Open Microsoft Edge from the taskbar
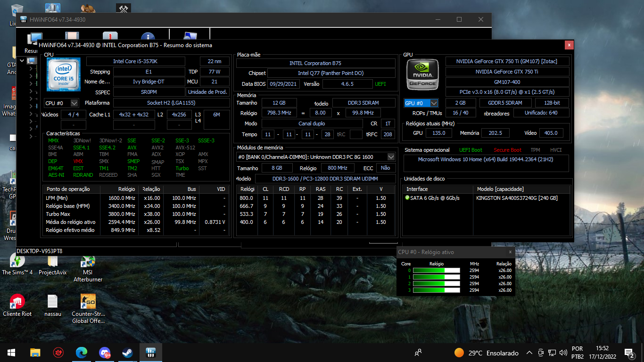 click(82, 352)
